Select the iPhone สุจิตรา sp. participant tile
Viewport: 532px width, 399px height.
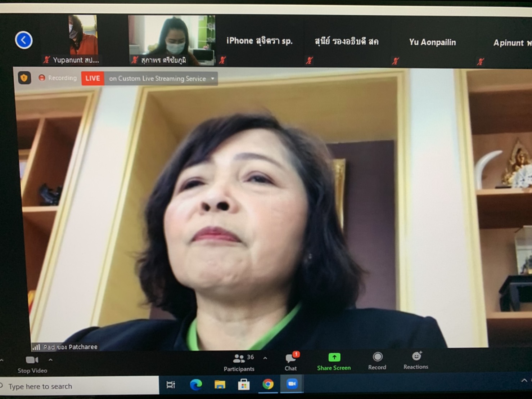click(x=259, y=41)
